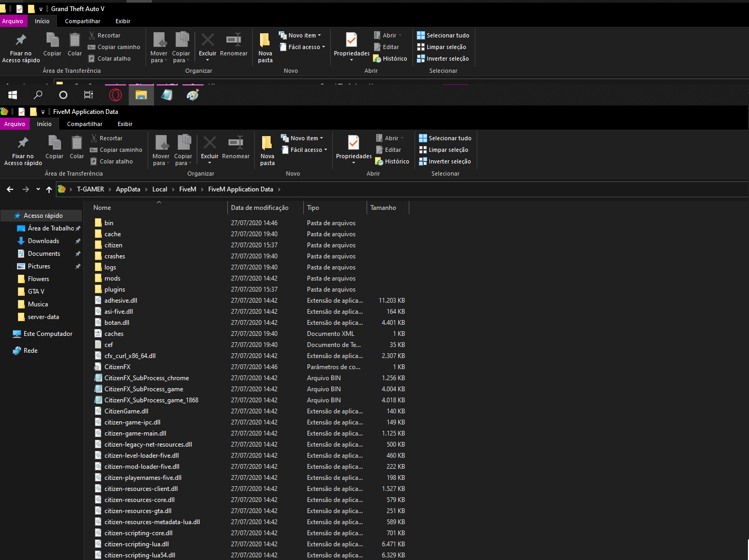Viewport: 749px width, 560px height.
Task: Open File Explorer taskbar icon
Action: point(141,95)
